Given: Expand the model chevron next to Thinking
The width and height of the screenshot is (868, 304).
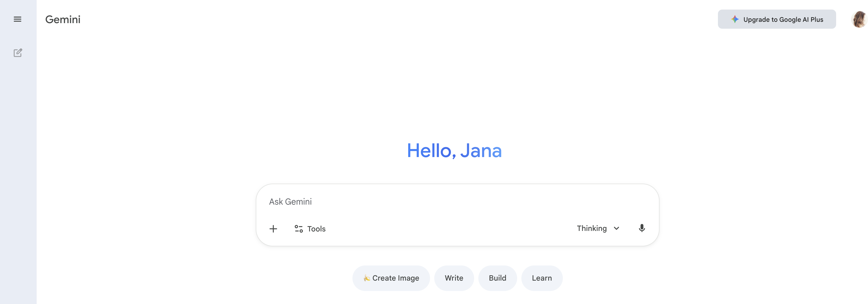Looking at the screenshot, I should pos(617,228).
